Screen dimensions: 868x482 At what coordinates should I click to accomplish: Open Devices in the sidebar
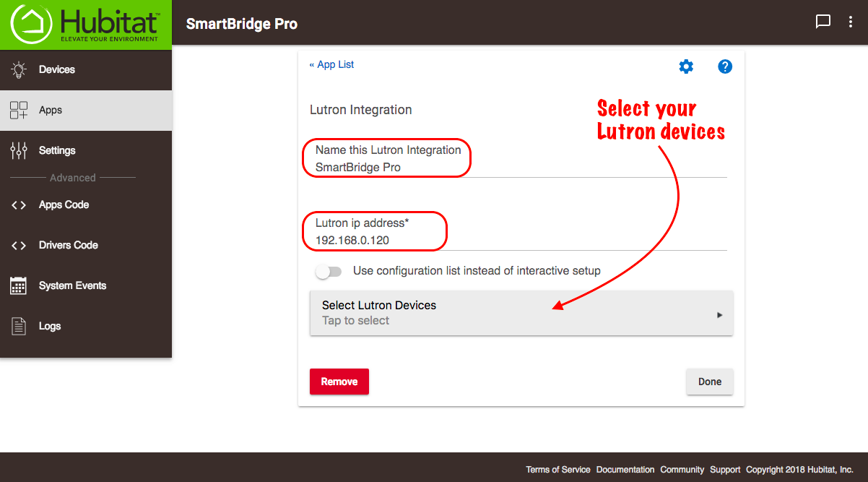86,70
